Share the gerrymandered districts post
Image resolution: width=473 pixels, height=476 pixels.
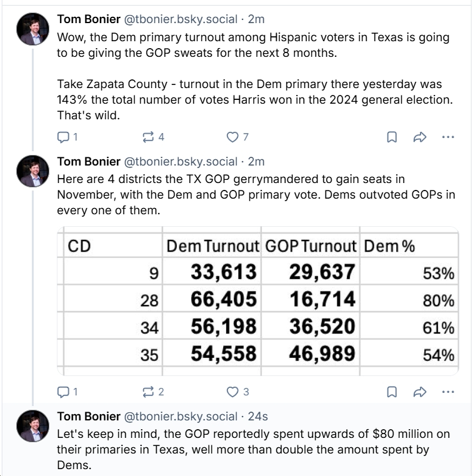419,392
